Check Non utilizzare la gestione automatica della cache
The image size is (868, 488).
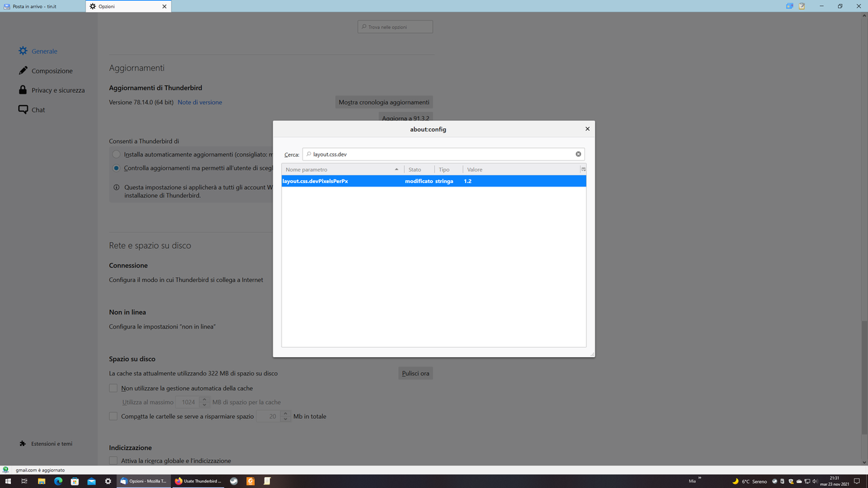(x=113, y=388)
